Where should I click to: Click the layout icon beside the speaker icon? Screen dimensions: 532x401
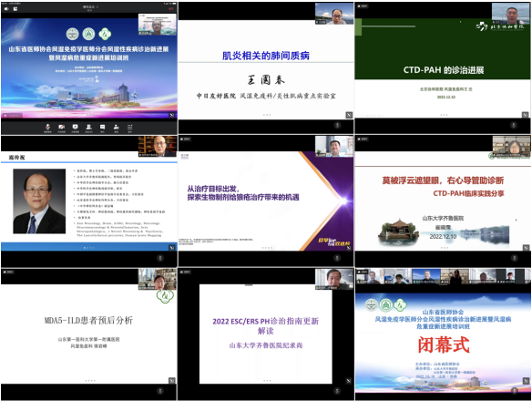coord(15,9)
